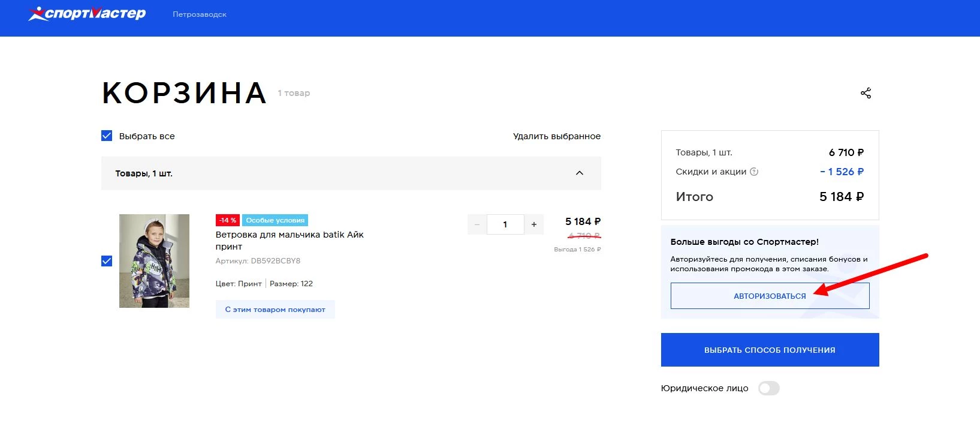
Task: Uncheck the windbreaker item checkbox
Action: pos(107,261)
